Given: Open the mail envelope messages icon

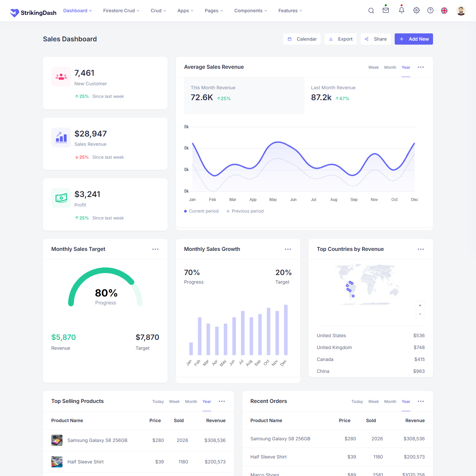Looking at the screenshot, I should [x=386, y=10].
